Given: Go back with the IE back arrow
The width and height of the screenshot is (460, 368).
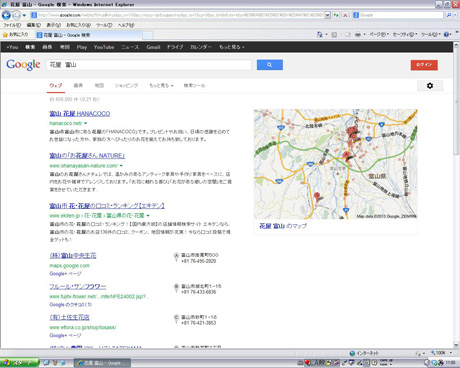Looking at the screenshot, I should click(x=6, y=15).
